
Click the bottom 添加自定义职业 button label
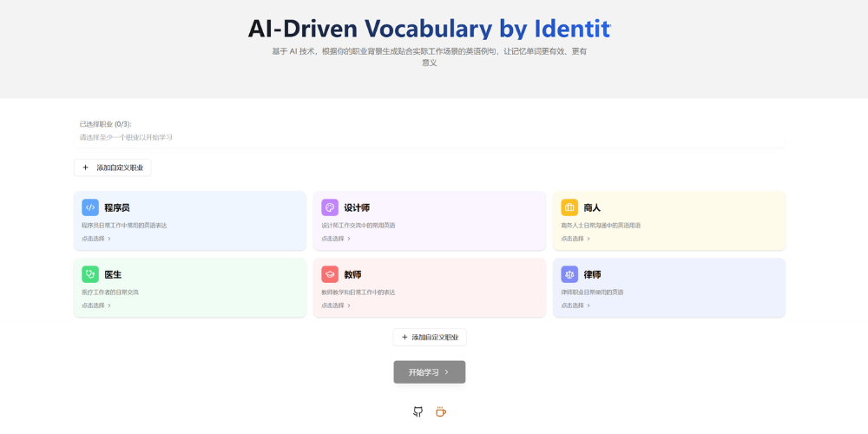[435, 337]
